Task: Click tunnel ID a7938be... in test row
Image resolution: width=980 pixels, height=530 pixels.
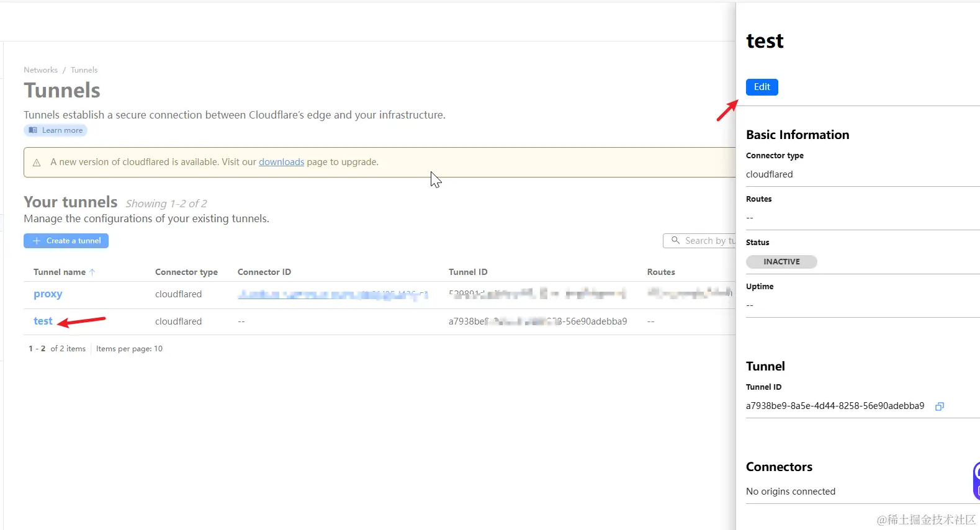Action: point(537,321)
